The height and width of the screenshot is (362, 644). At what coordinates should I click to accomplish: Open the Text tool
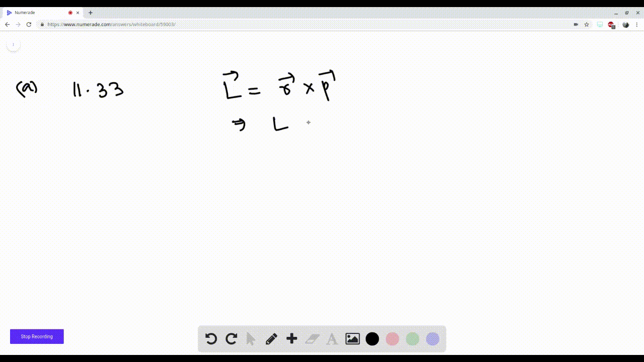tap(332, 339)
